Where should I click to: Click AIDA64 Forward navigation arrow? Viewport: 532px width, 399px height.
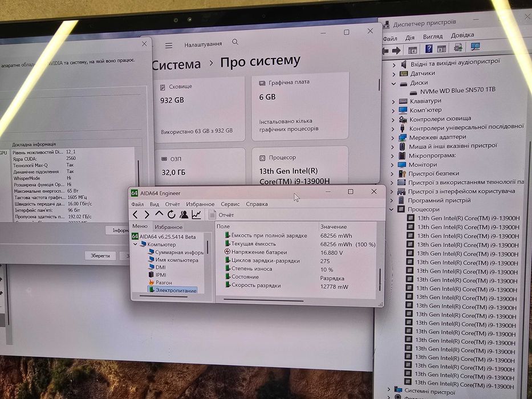[x=147, y=215]
